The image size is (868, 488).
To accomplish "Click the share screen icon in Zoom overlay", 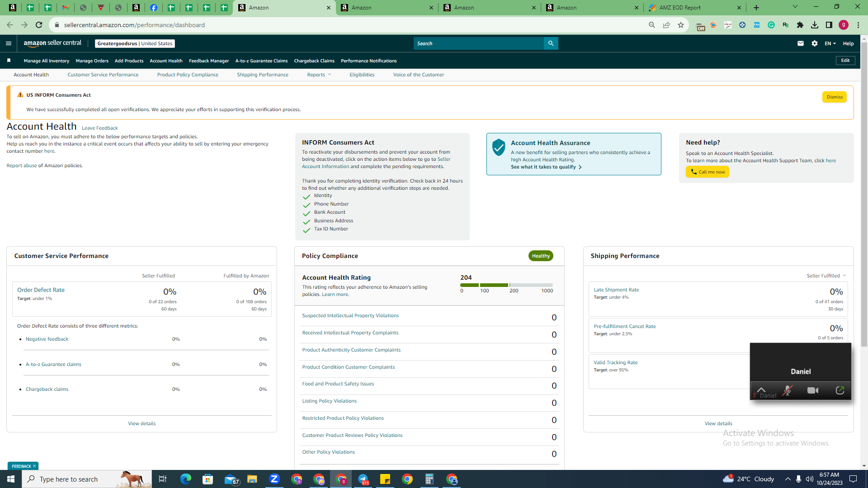I will pyautogui.click(x=840, y=390).
